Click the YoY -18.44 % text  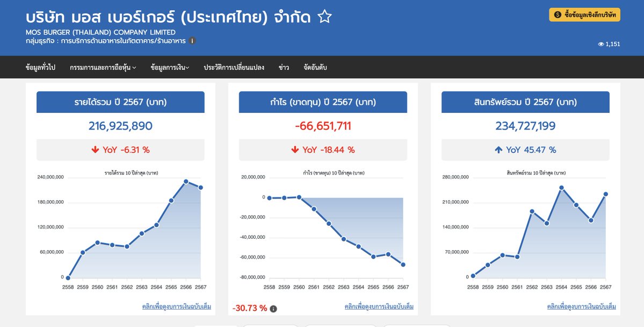tap(329, 150)
